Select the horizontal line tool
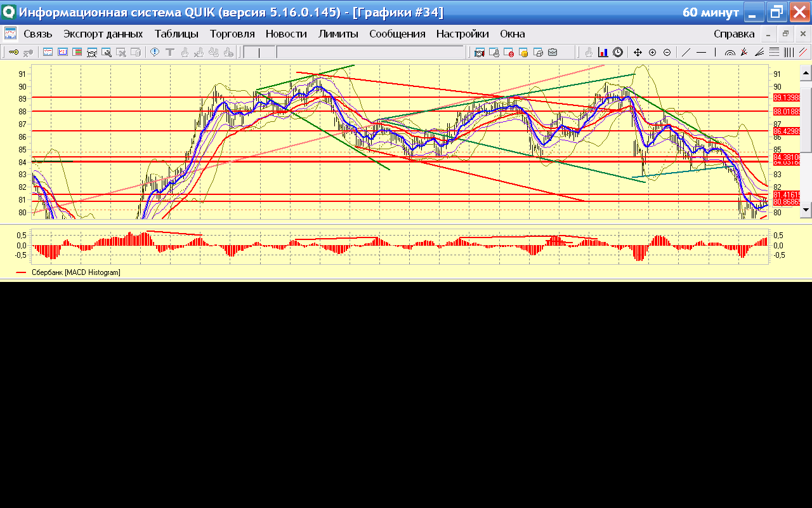This screenshot has height=508, width=812. tap(701, 52)
